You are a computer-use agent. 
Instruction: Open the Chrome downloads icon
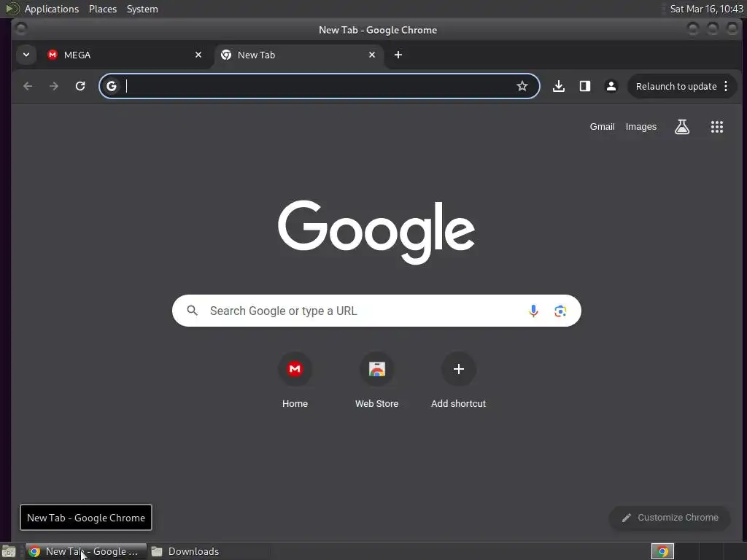559,86
